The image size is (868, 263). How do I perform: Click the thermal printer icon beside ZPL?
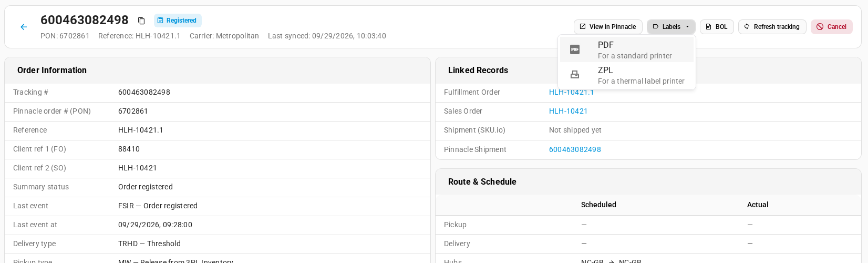coord(575,75)
